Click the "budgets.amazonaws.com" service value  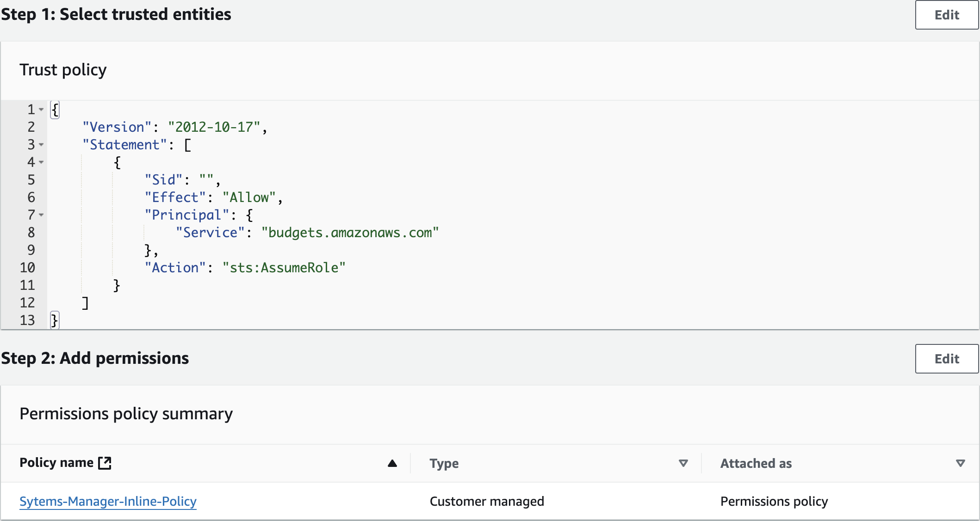point(350,233)
